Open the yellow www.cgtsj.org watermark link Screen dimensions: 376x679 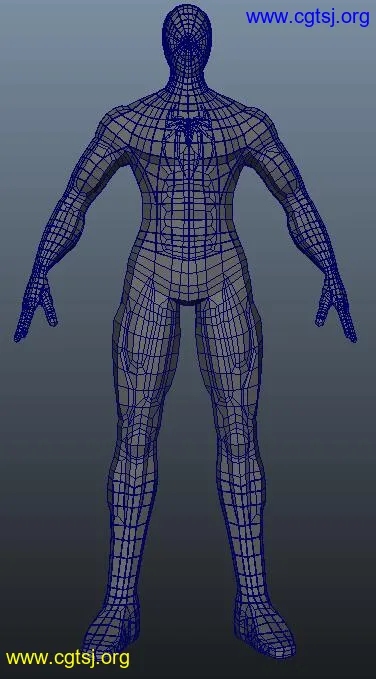pos(68,658)
